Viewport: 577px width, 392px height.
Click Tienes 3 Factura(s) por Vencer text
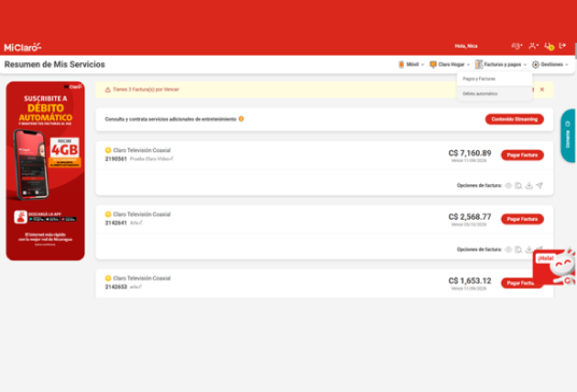(x=146, y=90)
